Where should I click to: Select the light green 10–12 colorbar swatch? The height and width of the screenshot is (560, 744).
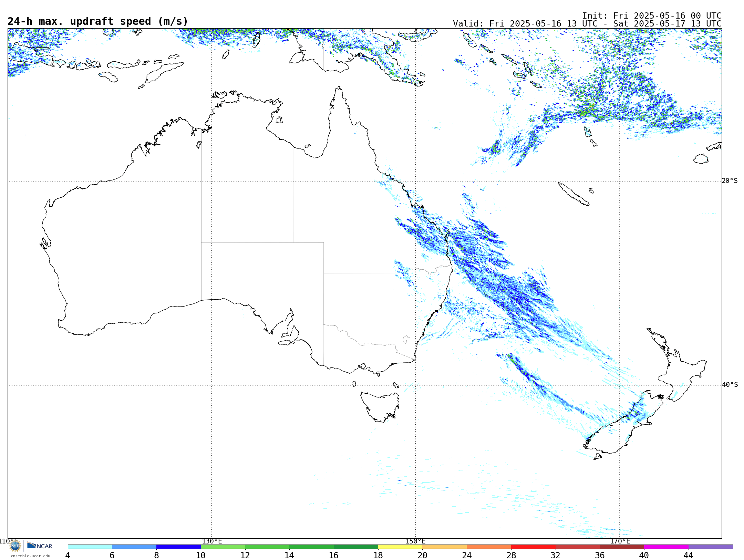223,547
